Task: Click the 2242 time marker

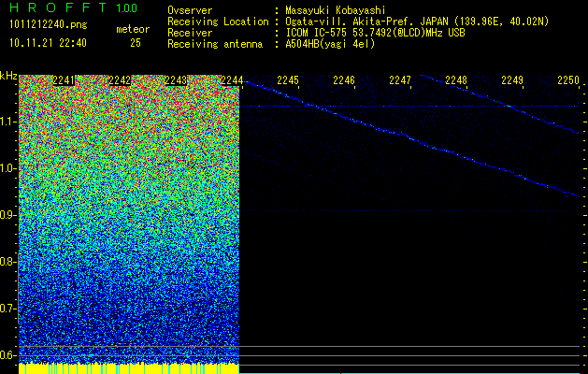Action: [120, 80]
